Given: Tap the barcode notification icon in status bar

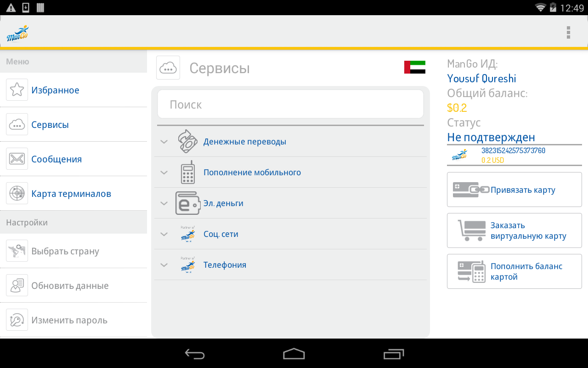Looking at the screenshot, I should (x=40, y=7).
